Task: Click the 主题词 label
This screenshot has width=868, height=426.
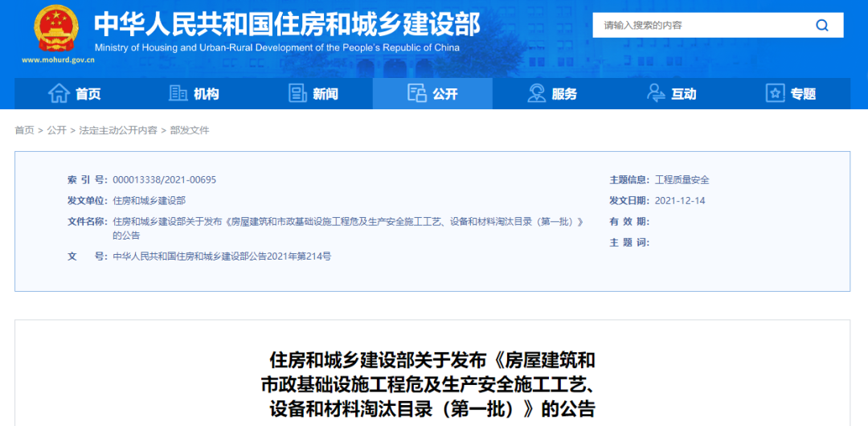Action: tap(629, 243)
